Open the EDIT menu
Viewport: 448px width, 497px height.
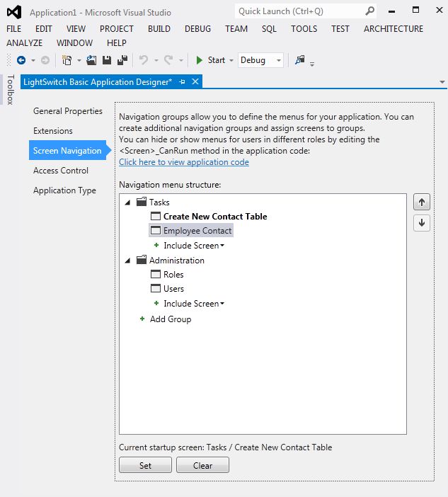[43, 29]
